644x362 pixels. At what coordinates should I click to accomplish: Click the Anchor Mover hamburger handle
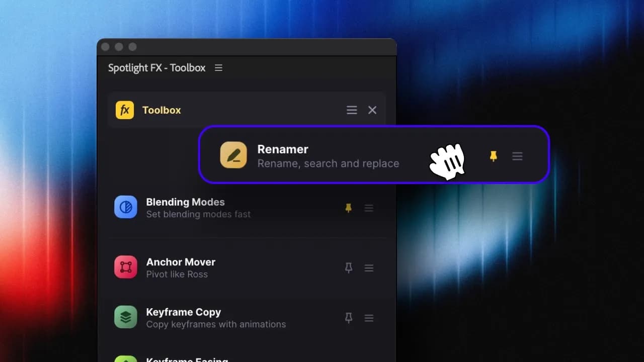click(369, 268)
